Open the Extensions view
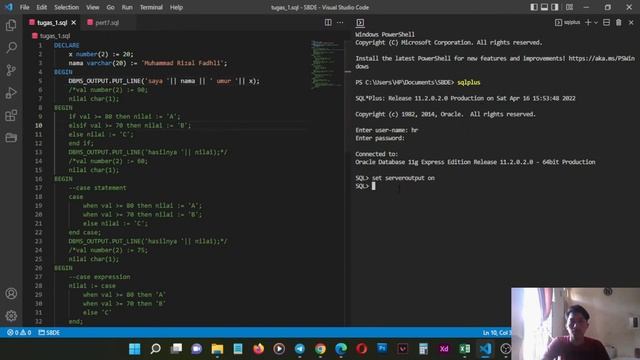This screenshot has height=360, width=640. pos(11,116)
